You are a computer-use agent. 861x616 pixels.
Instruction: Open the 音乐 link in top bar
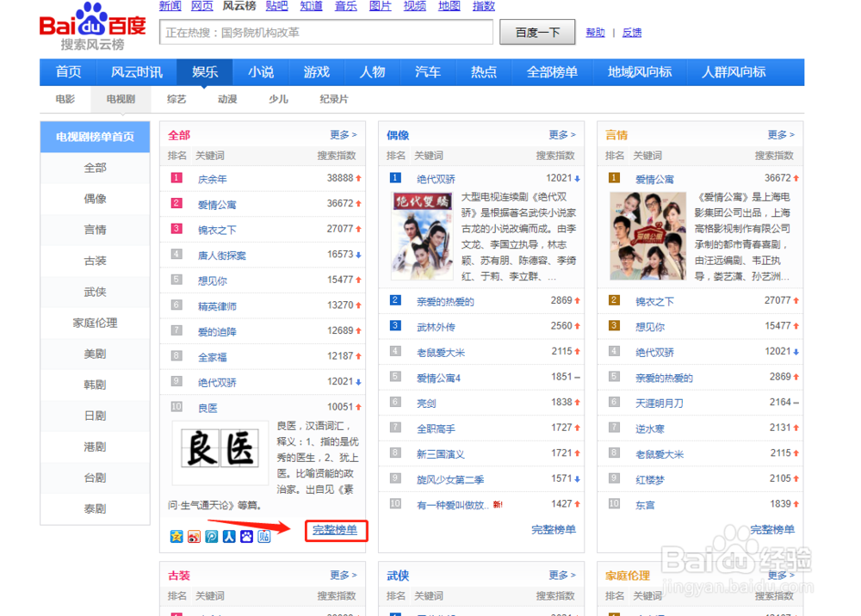tap(346, 6)
